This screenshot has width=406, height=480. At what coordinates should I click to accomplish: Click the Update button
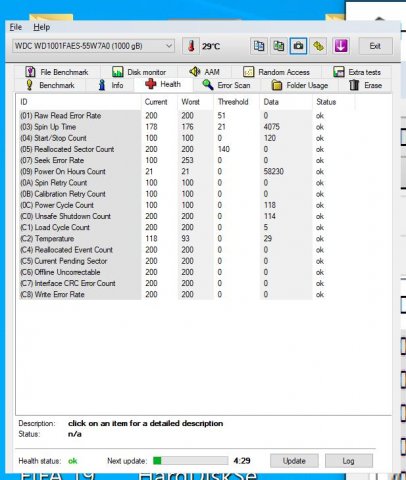pos(294,461)
